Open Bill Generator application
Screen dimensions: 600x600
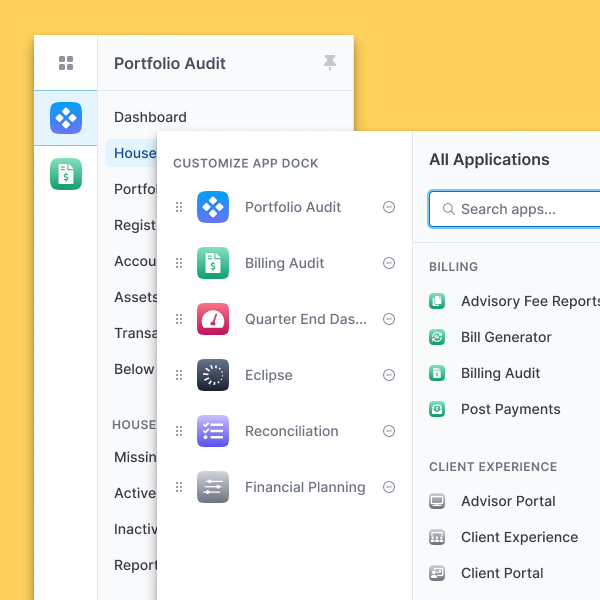coord(506,337)
